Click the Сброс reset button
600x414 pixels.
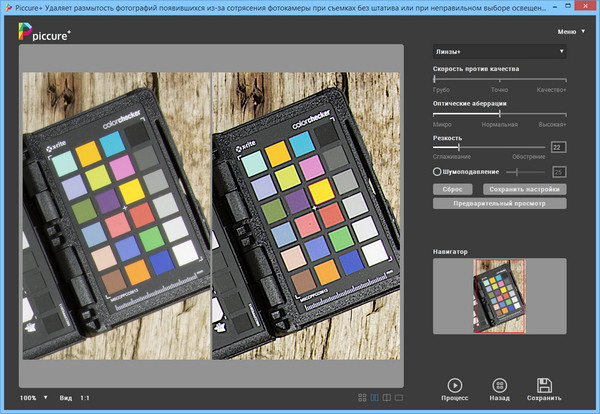coord(451,188)
